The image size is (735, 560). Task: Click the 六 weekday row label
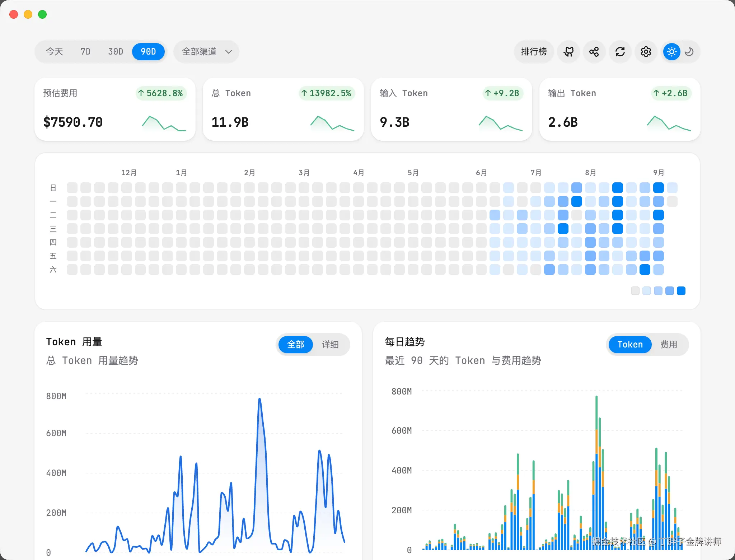(53, 270)
